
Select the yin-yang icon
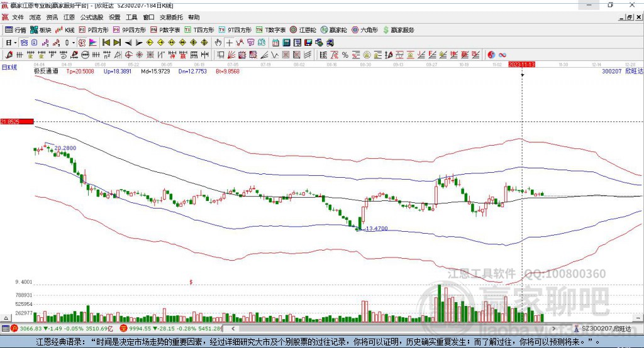pos(491,55)
